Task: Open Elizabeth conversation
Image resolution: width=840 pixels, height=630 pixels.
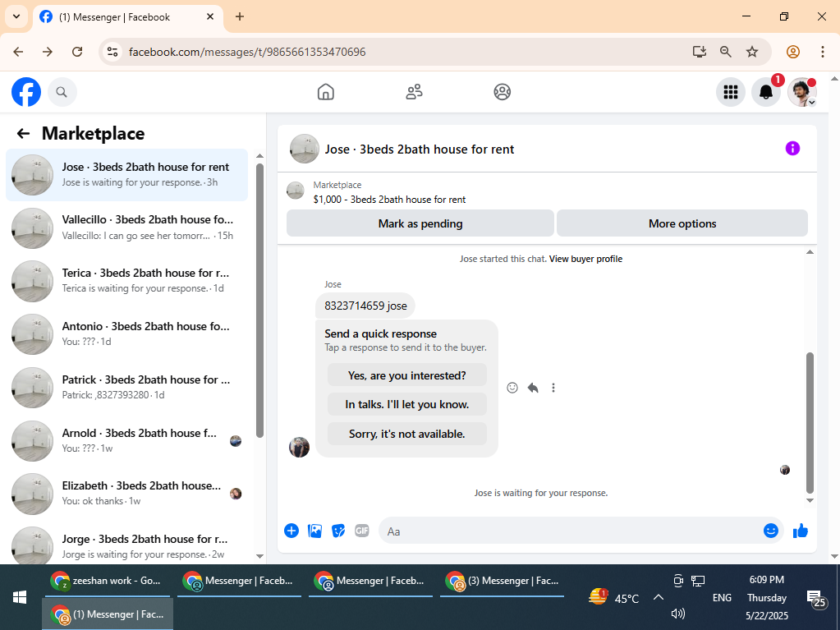Action: [x=127, y=494]
